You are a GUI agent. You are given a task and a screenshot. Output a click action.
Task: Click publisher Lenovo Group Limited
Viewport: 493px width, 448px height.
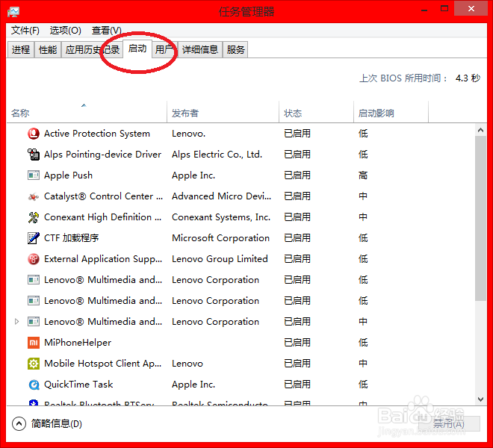click(x=220, y=259)
